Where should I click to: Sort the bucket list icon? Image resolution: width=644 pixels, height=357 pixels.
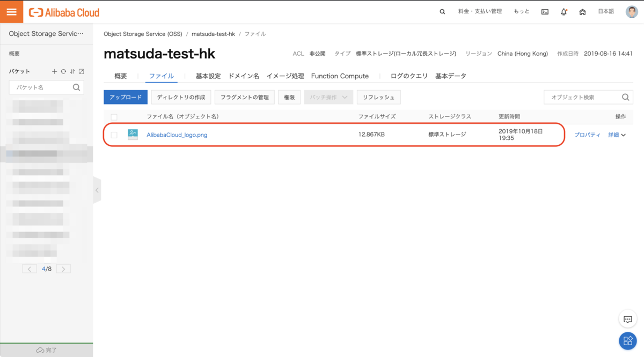pyautogui.click(x=72, y=71)
